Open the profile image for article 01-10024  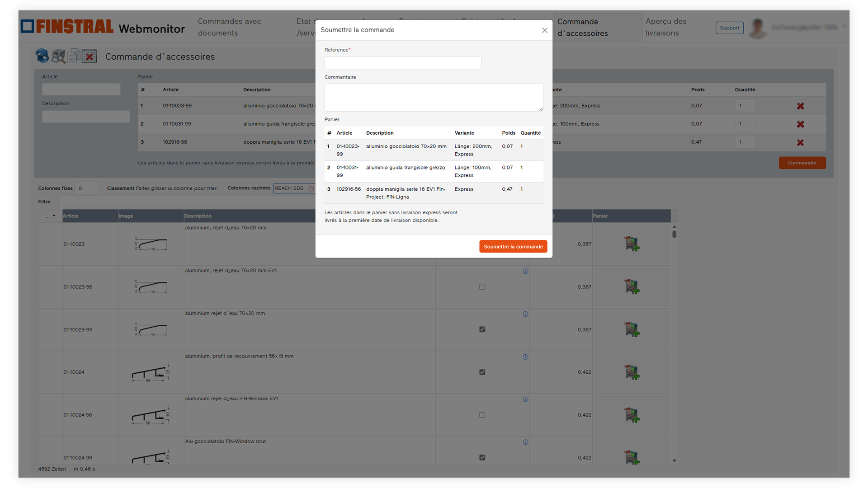click(151, 372)
